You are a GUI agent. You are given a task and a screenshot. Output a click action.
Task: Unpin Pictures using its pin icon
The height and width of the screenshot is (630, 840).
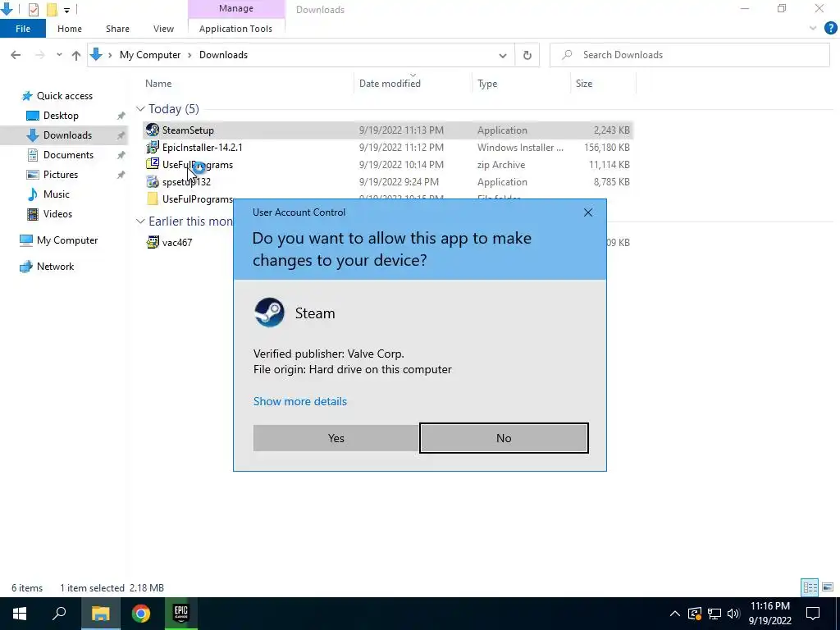coord(121,175)
